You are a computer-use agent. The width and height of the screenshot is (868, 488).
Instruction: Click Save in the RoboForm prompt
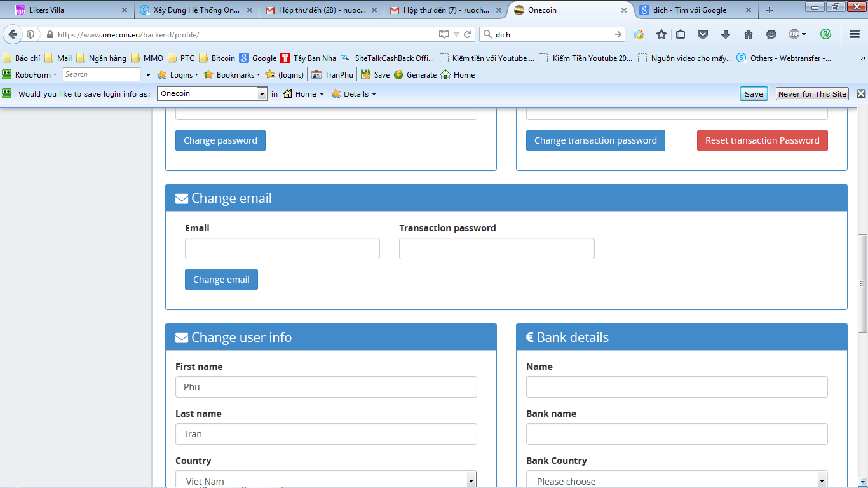(754, 94)
